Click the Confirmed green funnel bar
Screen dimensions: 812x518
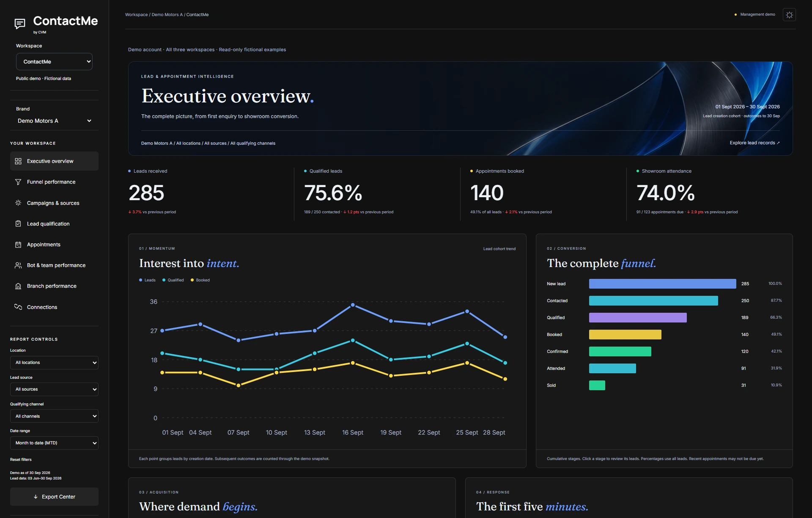[x=620, y=352]
